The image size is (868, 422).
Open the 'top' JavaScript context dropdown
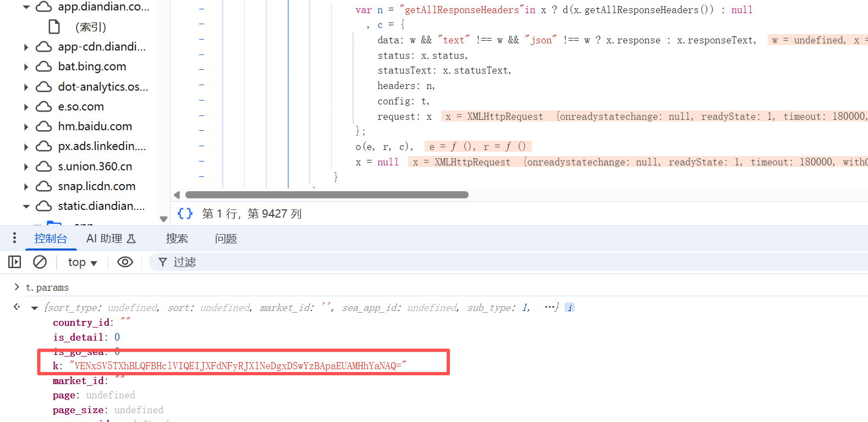point(83,262)
